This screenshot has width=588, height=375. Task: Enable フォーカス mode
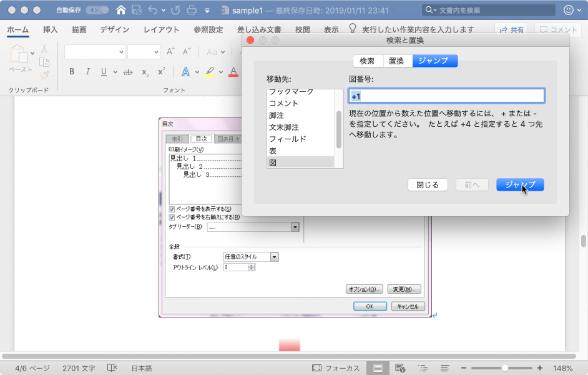(x=336, y=368)
